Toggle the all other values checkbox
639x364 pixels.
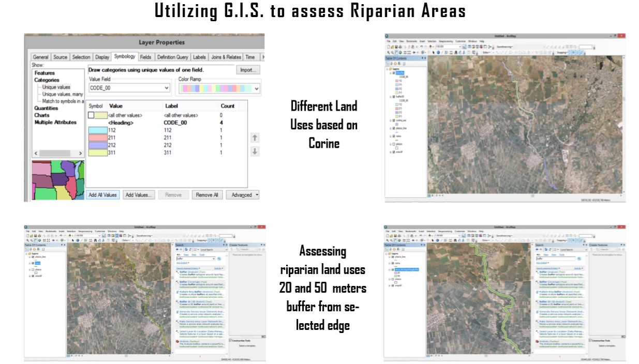tap(91, 115)
